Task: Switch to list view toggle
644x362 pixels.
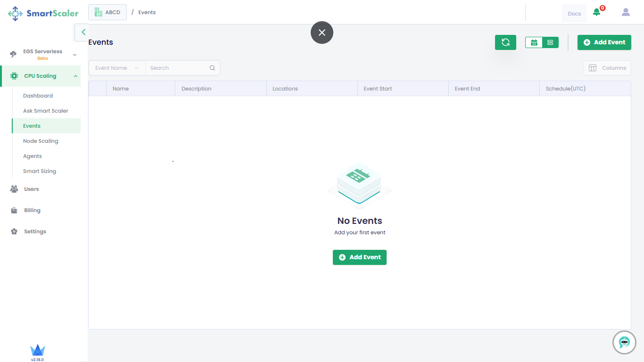Action: click(550, 42)
